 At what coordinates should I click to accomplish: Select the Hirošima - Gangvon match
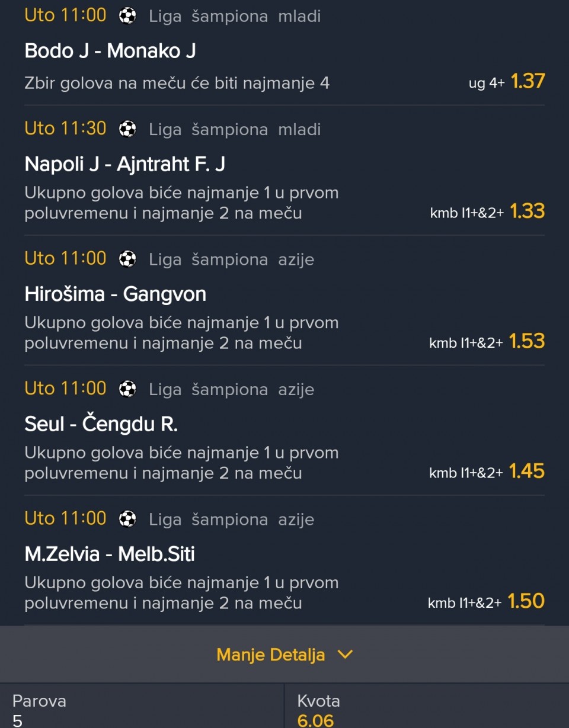116,294
